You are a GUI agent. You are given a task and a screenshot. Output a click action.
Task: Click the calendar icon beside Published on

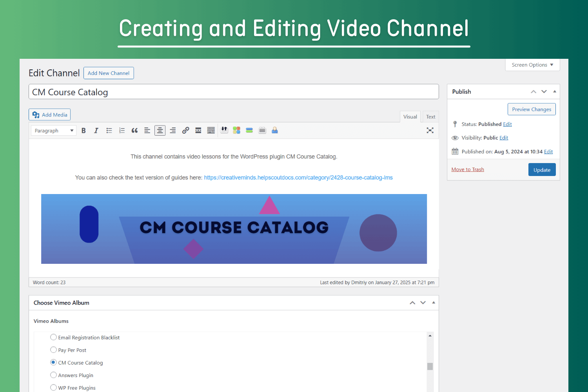coord(455,151)
